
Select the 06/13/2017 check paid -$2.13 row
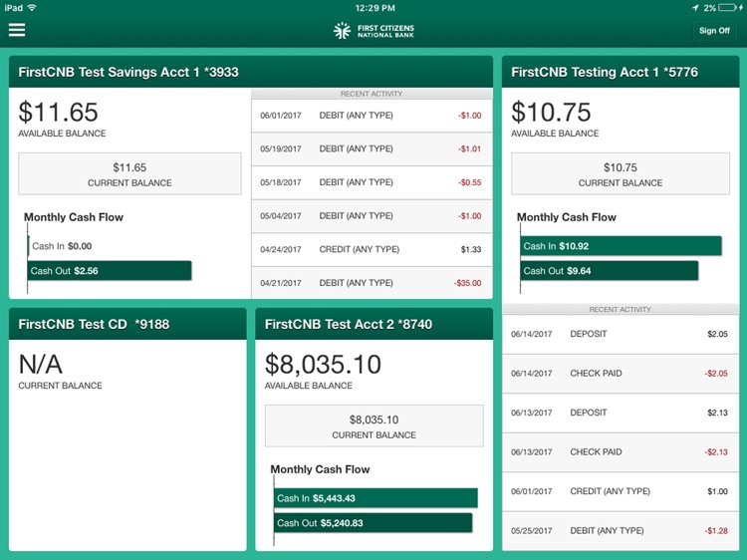point(621,451)
